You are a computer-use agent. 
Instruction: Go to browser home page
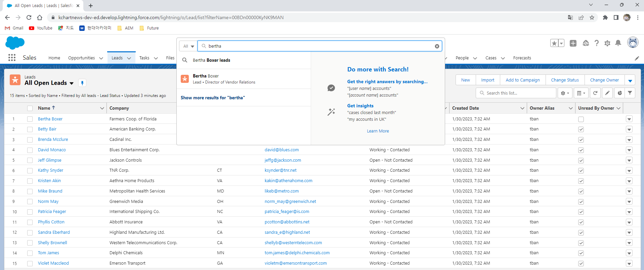tap(40, 17)
